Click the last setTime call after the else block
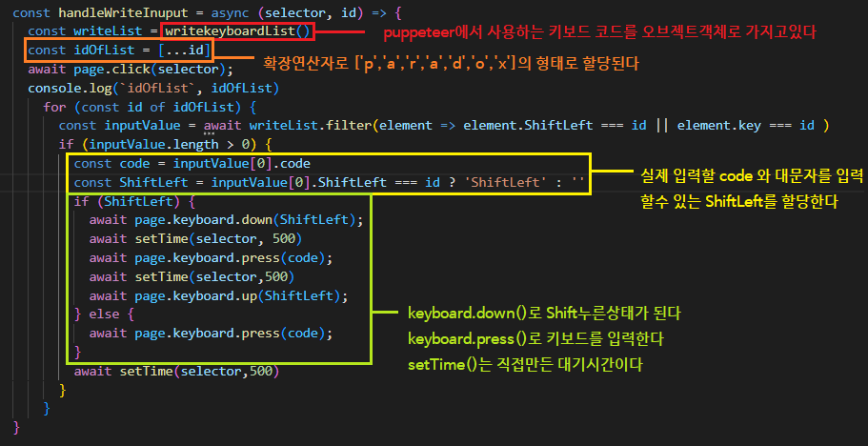 pyautogui.click(x=199, y=372)
